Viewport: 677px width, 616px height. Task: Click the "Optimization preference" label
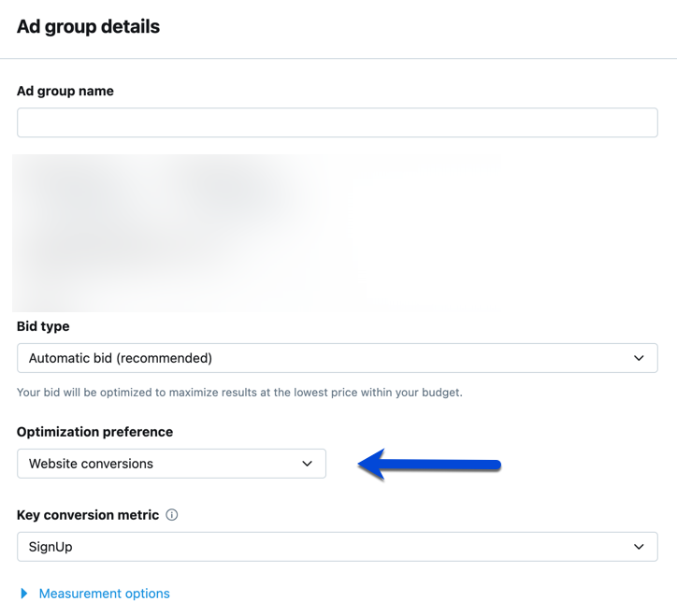click(x=94, y=432)
